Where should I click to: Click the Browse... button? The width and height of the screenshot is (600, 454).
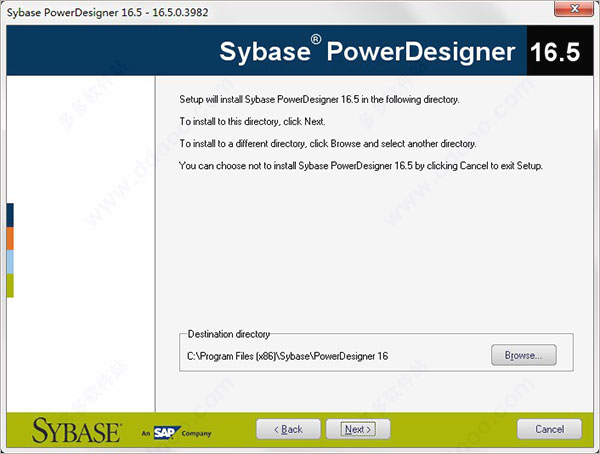pyautogui.click(x=523, y=355)
